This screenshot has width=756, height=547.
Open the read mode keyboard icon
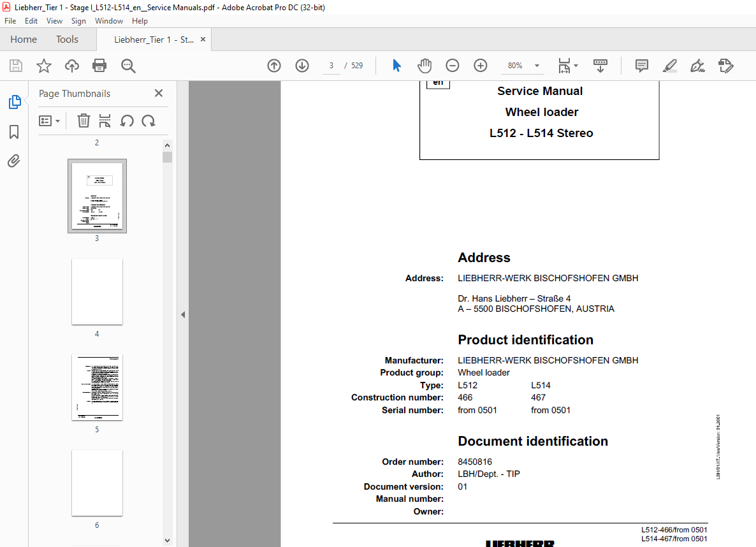point(600,66)
